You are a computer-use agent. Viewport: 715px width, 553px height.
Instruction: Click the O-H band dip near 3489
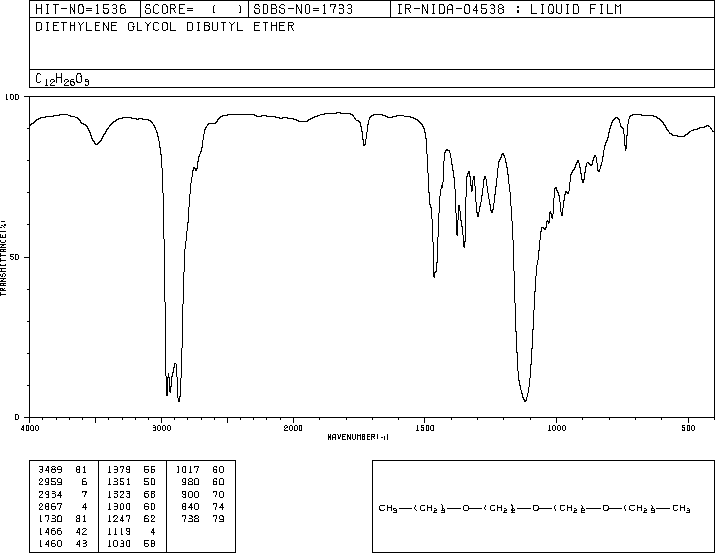(x=96, y=144)
